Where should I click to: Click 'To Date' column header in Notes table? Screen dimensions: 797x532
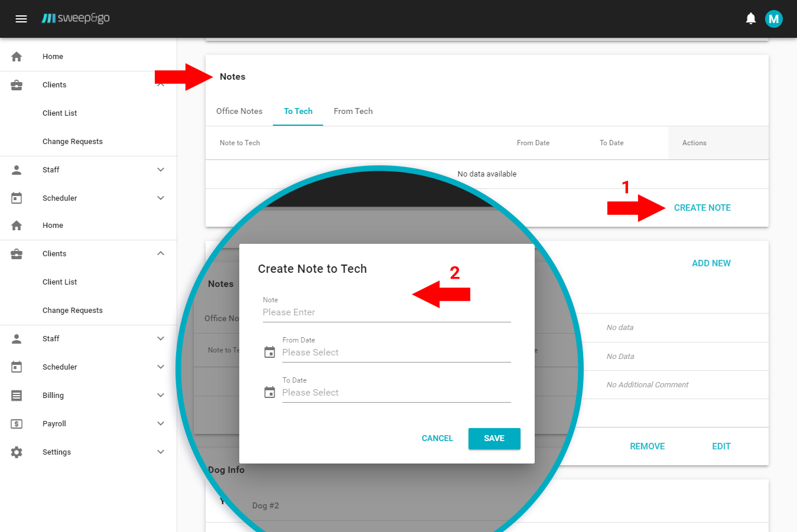(x=611, y=143)
